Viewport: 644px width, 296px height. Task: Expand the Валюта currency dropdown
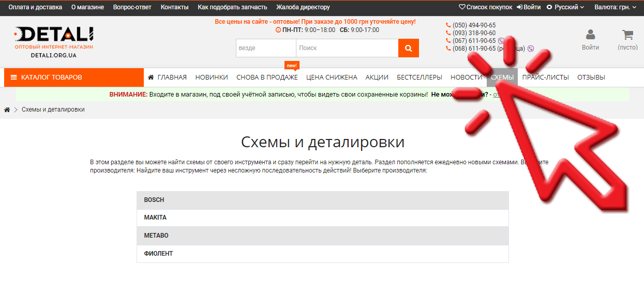tap(615, 7)
